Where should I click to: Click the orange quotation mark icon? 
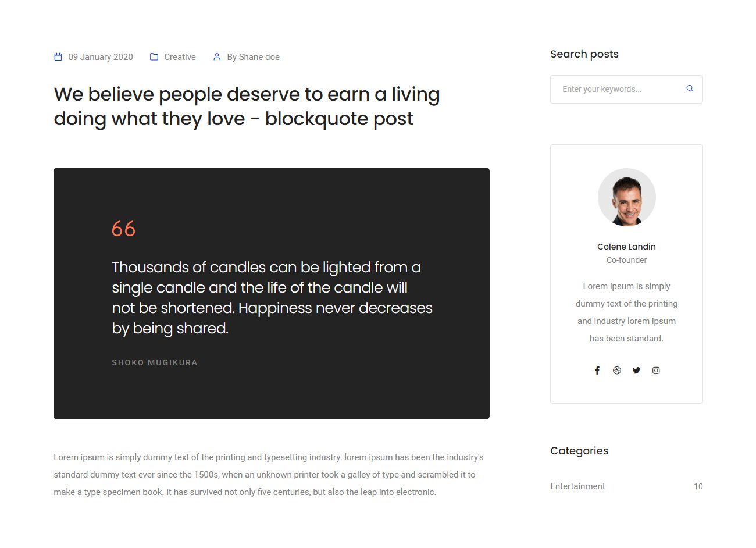click(123, 229)
